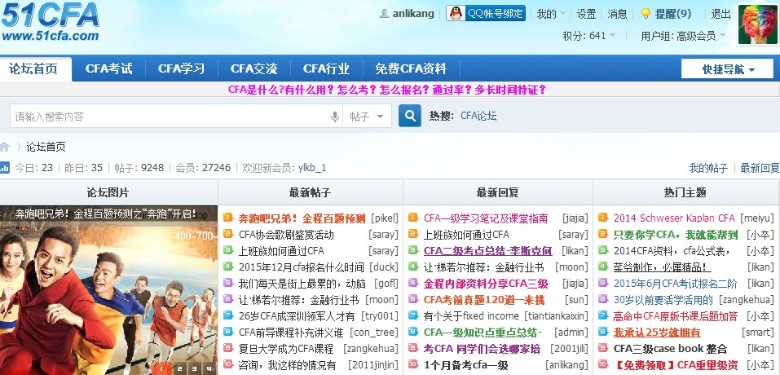Click rank 2 badge beside CFA协会歌剧鉴赏活动

click(x=228, y=234)
